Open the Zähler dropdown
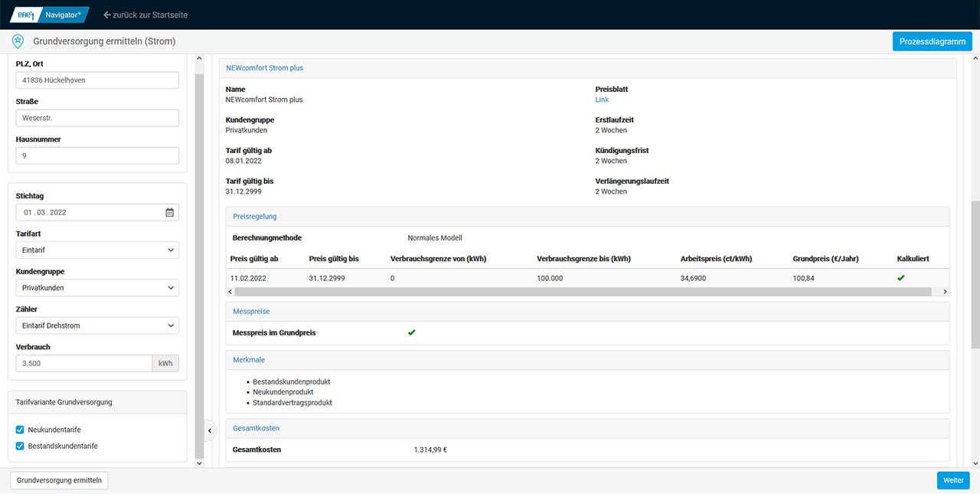Viewport: 980px width, 494px height. 97,326
